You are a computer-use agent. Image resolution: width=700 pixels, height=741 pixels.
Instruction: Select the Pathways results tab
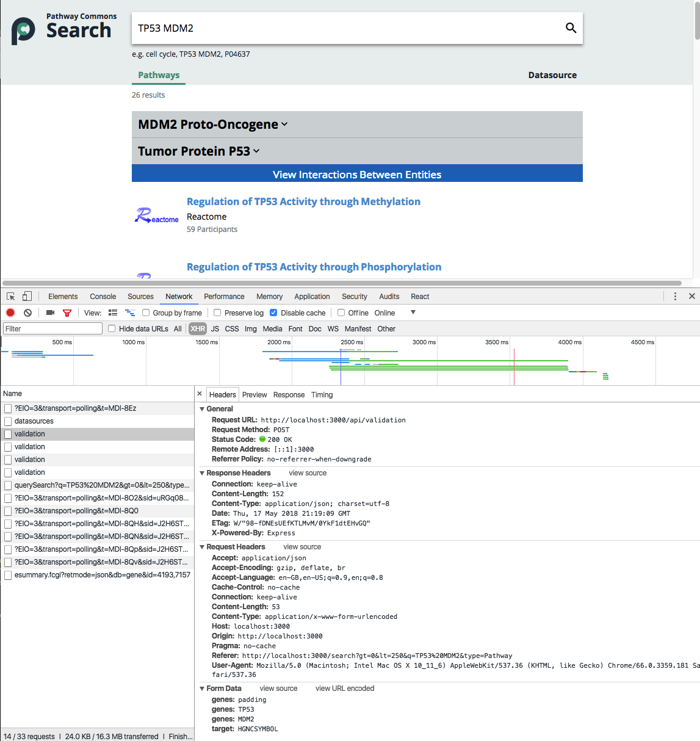pos(159,75)
